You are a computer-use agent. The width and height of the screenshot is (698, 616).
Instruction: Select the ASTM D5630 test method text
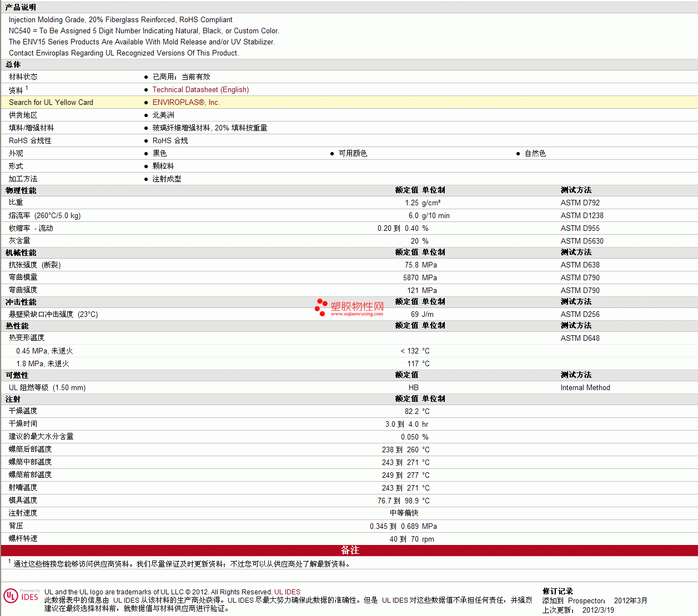[582, 241]
